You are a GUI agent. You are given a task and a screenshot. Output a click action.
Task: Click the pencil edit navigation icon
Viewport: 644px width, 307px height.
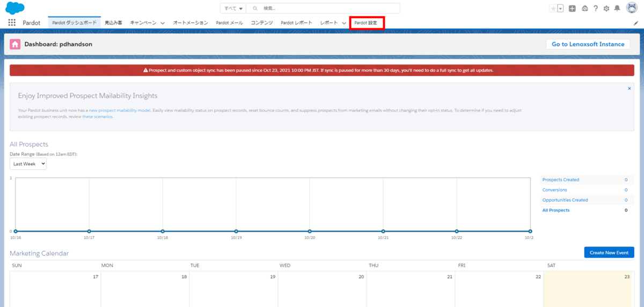pyautogui.click(x=636, y=23)
